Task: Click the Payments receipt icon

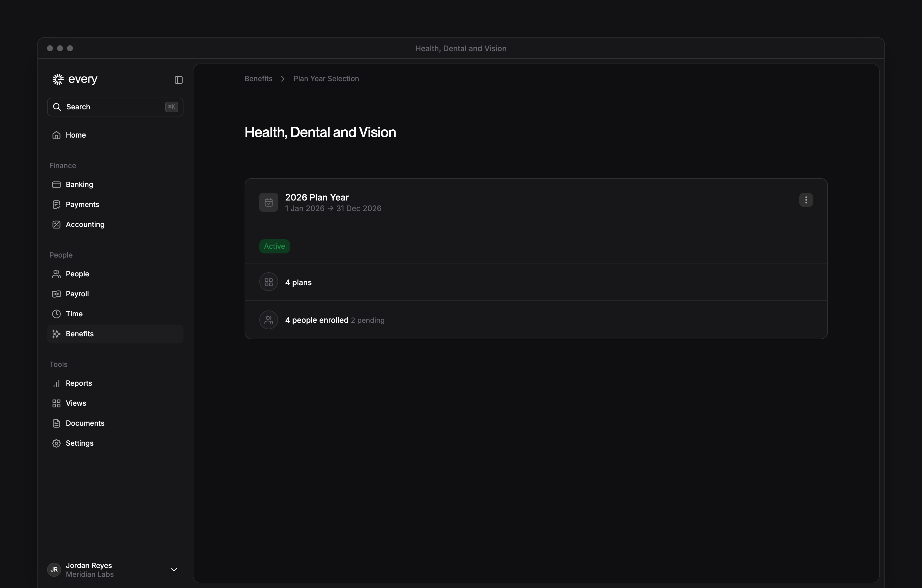Action: point(56,204)
